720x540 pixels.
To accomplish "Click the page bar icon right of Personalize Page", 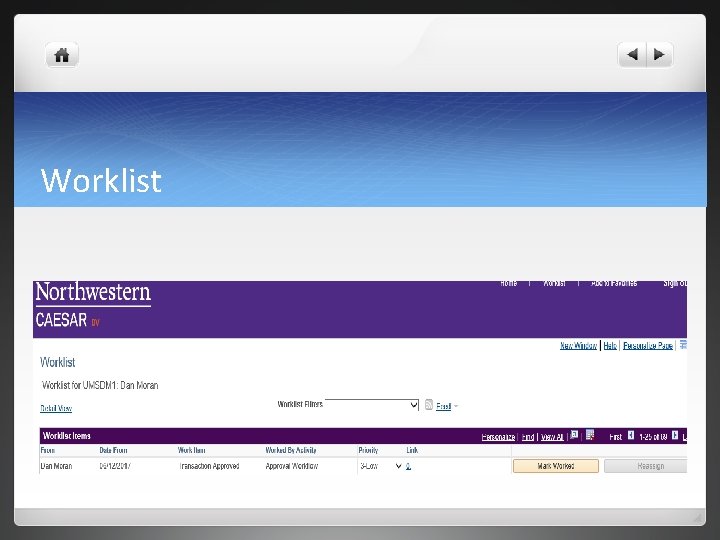I will [683, 344].
